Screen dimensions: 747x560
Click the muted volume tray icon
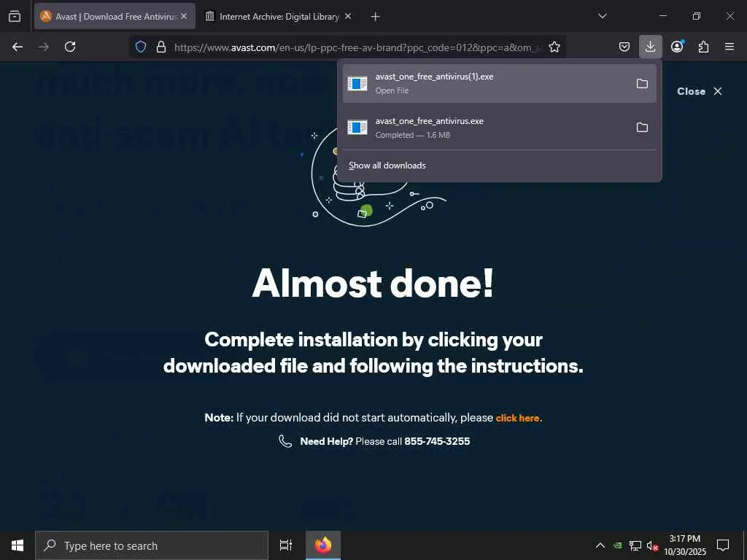(652, 545)
